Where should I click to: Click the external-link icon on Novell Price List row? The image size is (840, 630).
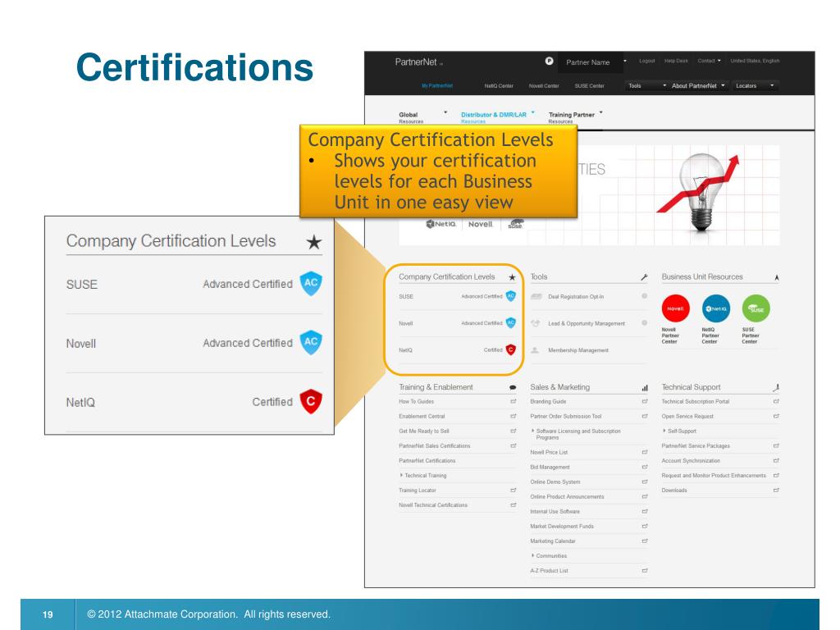click(645, 452)
